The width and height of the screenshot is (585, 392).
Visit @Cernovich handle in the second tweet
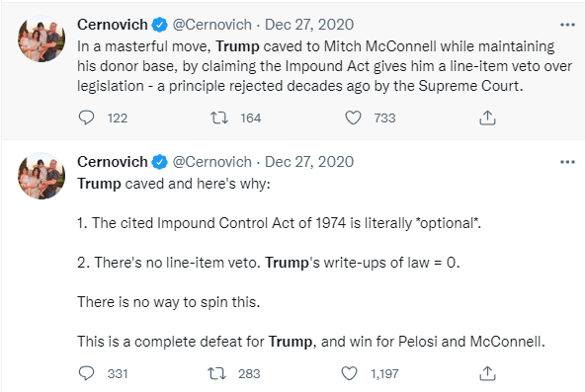pyautogui.click(x=211, y=162)
